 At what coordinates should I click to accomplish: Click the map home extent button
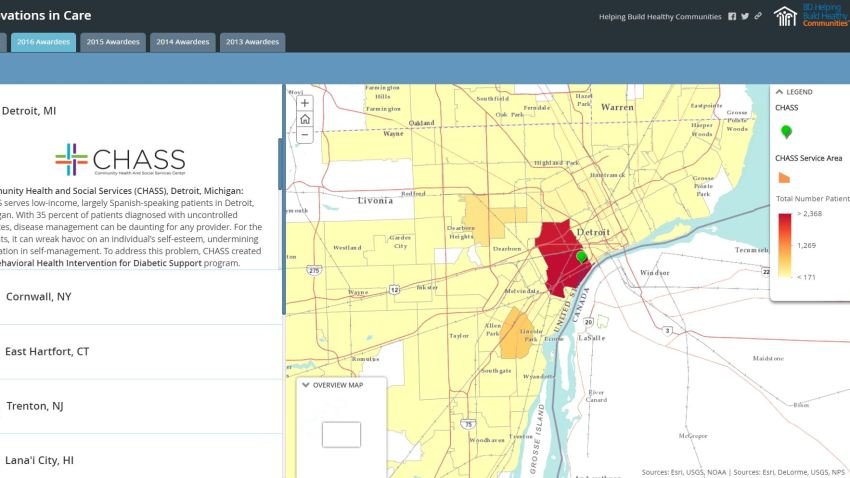(x=305, y=119)
